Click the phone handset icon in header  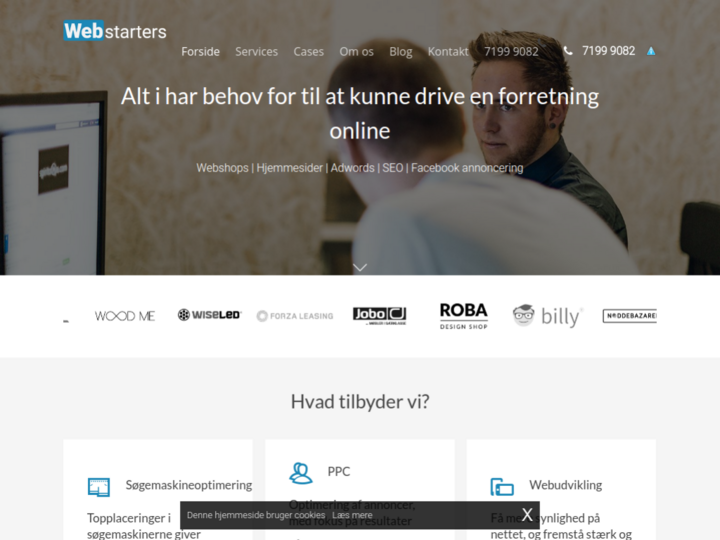coord(568,51)
